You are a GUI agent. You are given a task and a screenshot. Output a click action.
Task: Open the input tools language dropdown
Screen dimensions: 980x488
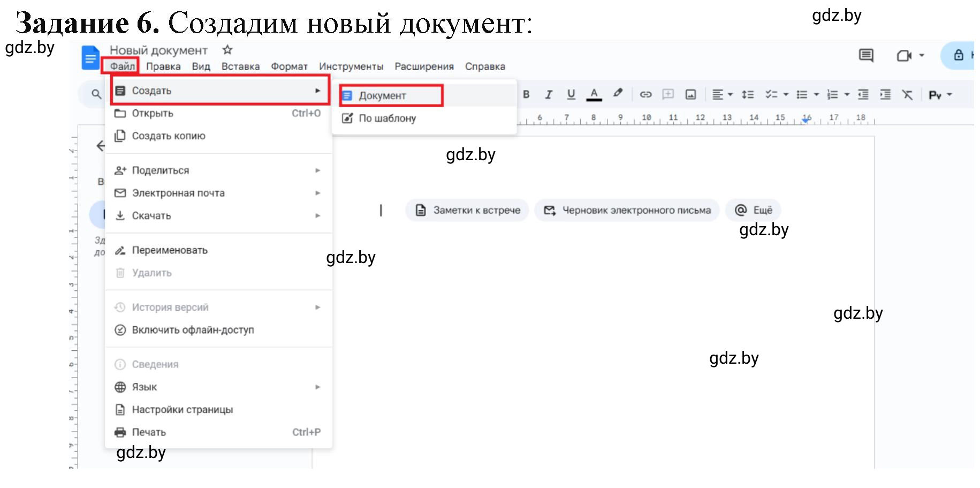[x=940, y=95]
